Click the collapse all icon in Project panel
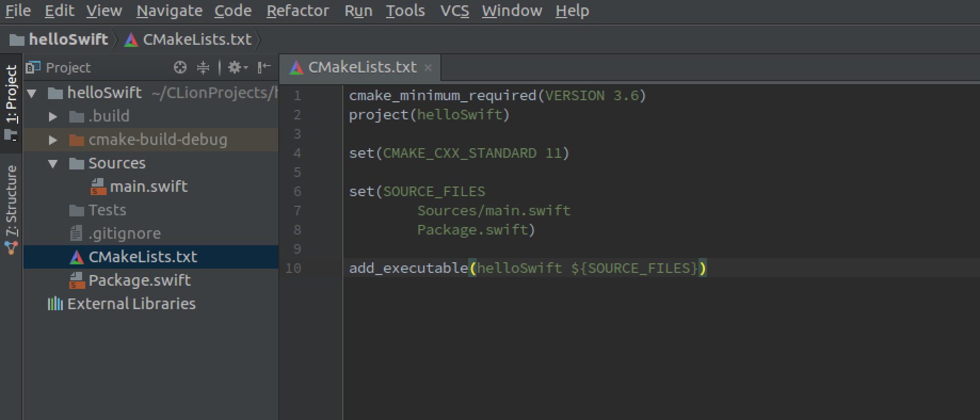 tap(203, 68)
